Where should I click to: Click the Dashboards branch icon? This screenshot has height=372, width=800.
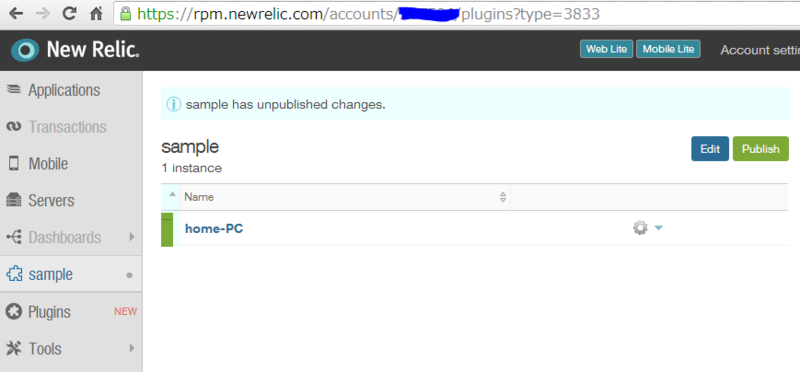(x=14, y=237)
